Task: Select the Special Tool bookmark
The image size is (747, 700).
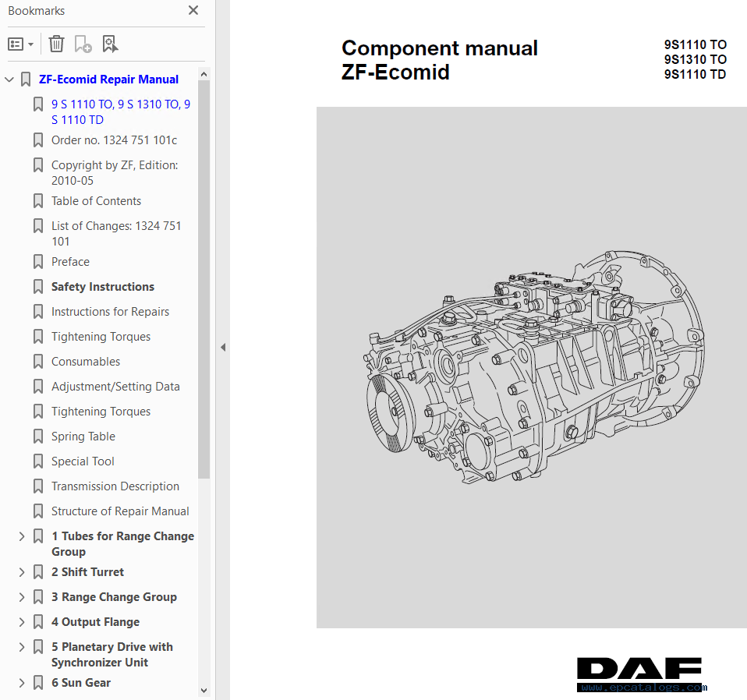Action: (83, 461)
